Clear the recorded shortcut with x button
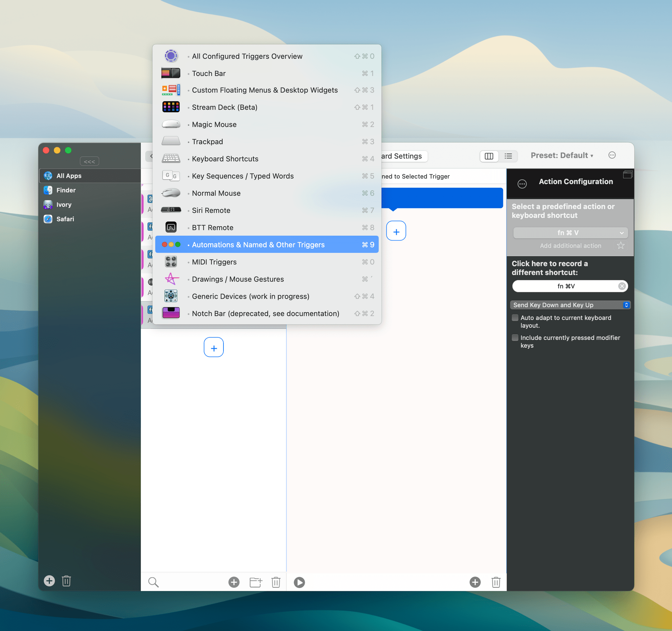 [622, 286]
